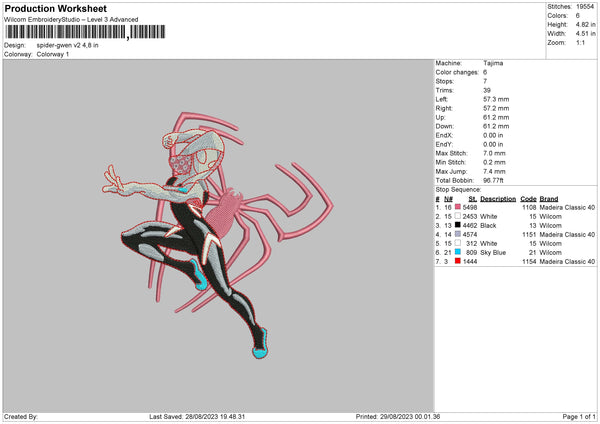600x424 pixels.
Task: Click code '1108' in the first stop row
Action: click(x=529, y=207)
